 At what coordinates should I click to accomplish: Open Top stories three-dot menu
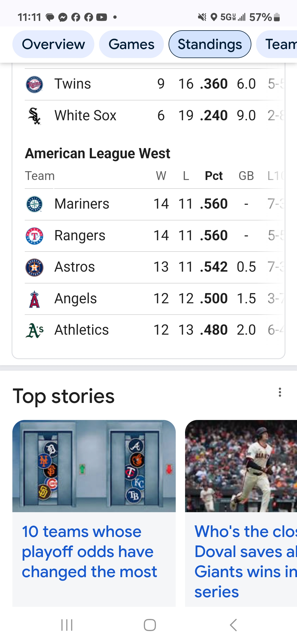tap(280, 392)
